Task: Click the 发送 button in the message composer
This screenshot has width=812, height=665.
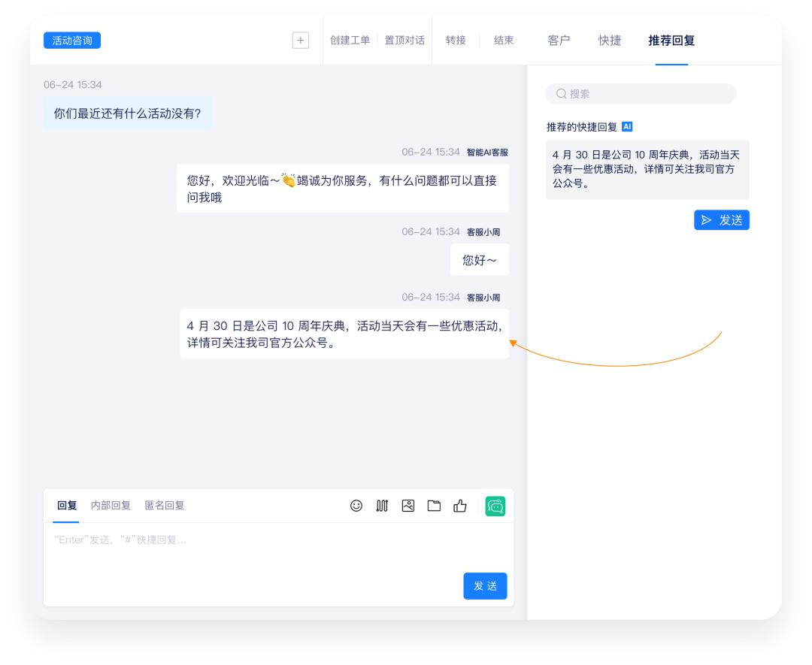Action: point(485,586)
